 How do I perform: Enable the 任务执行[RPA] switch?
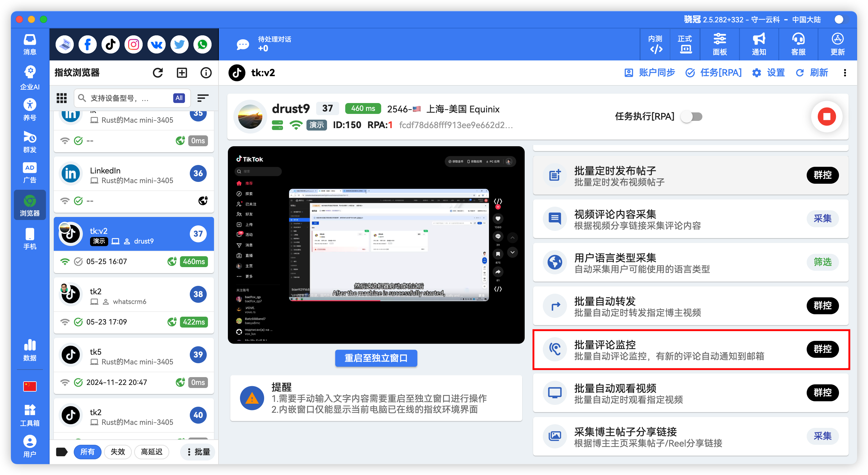click(x=691, y=117)
